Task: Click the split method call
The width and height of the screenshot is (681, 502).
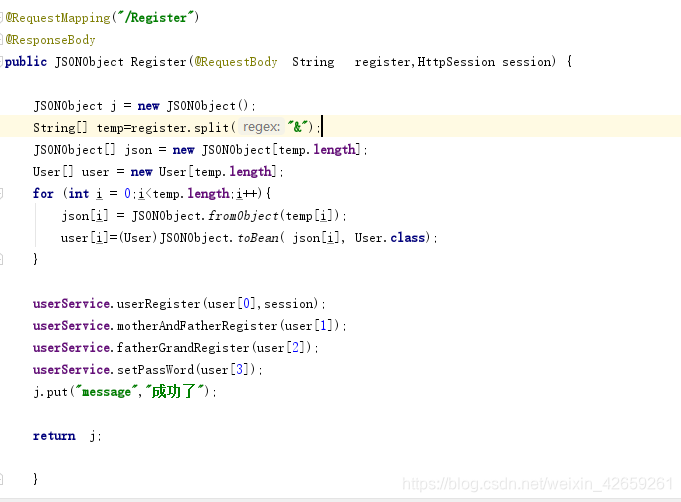Action: (211, 128)
